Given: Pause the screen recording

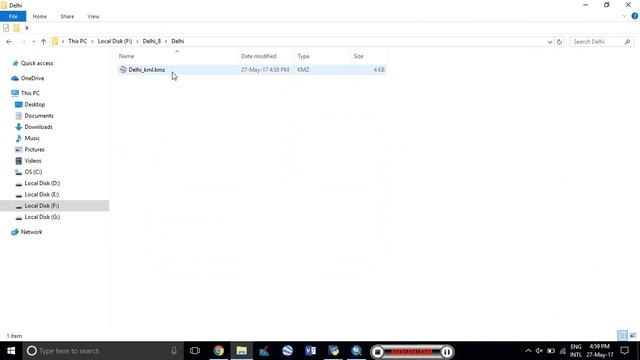Looking at the screenshot, I should click(x=447, y=351).
